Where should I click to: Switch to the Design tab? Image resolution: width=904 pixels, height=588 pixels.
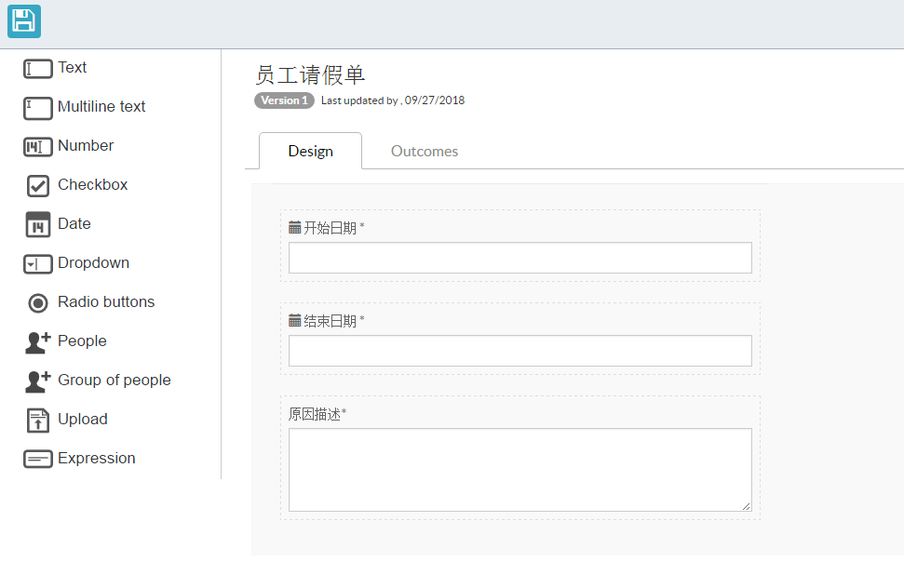coord(311,151)
